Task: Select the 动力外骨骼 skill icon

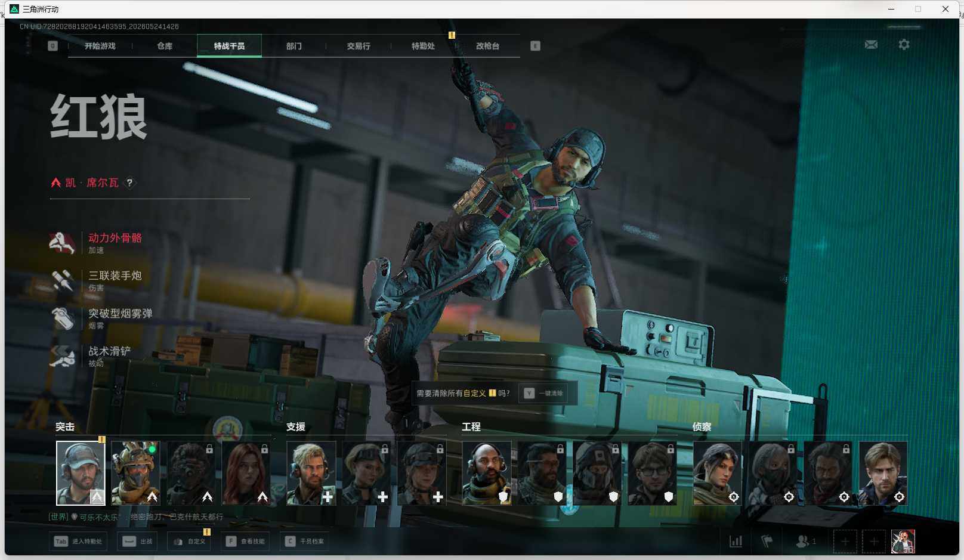Action: 62,243
